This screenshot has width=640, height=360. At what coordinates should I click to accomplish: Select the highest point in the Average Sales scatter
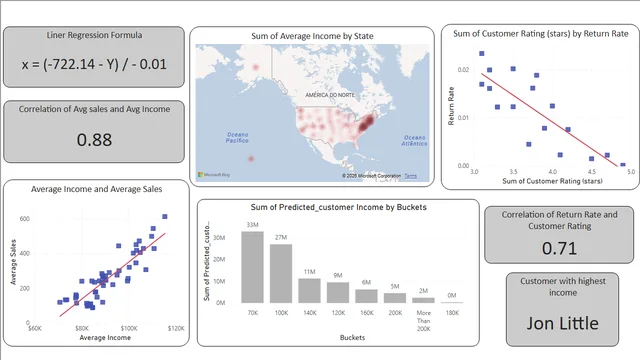pos(164,217)
